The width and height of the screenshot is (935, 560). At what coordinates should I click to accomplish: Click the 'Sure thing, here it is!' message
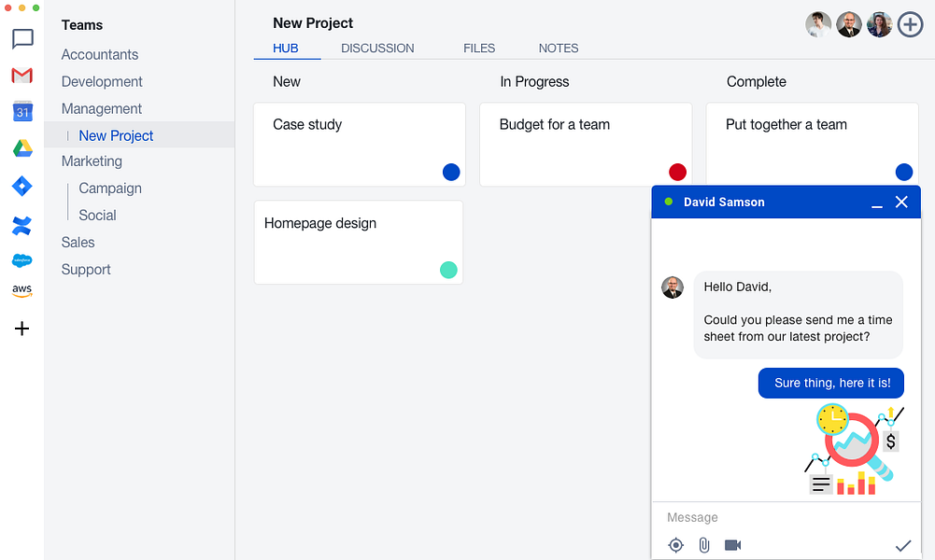[x=831, y=383]
